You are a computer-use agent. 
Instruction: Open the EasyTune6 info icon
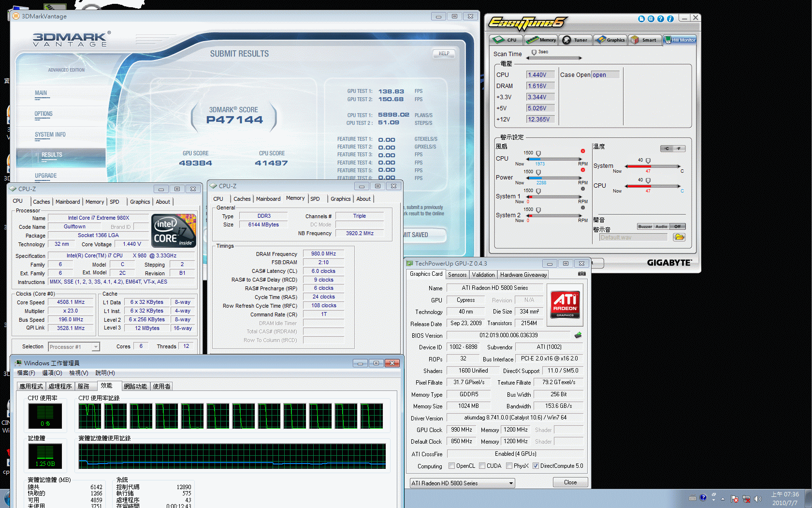[x=670, y=19]
